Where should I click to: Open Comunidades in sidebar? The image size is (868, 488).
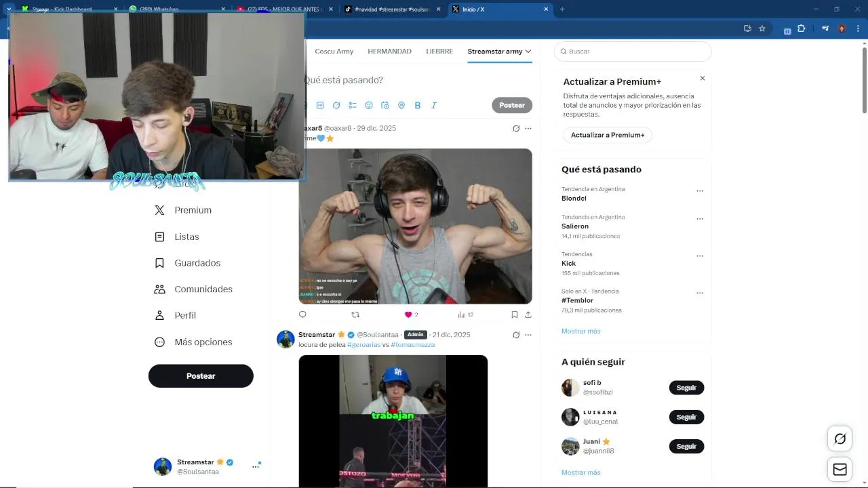[194, 289]
